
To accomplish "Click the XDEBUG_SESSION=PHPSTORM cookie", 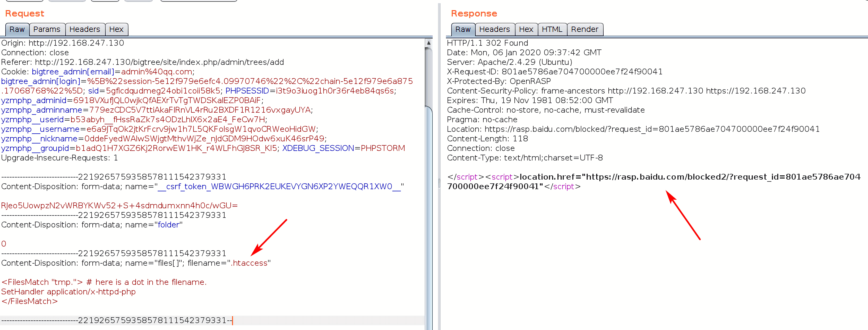I will click(344, 148).
